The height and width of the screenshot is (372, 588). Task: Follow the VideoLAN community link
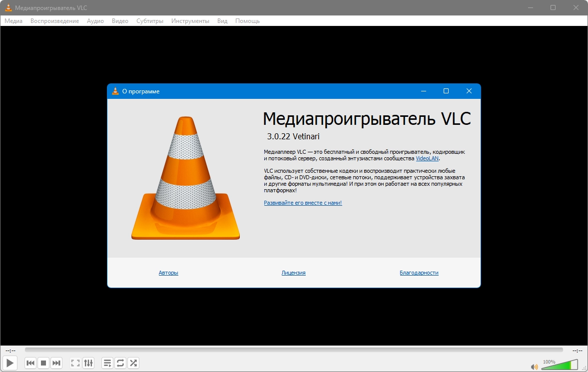pos(427,158)
